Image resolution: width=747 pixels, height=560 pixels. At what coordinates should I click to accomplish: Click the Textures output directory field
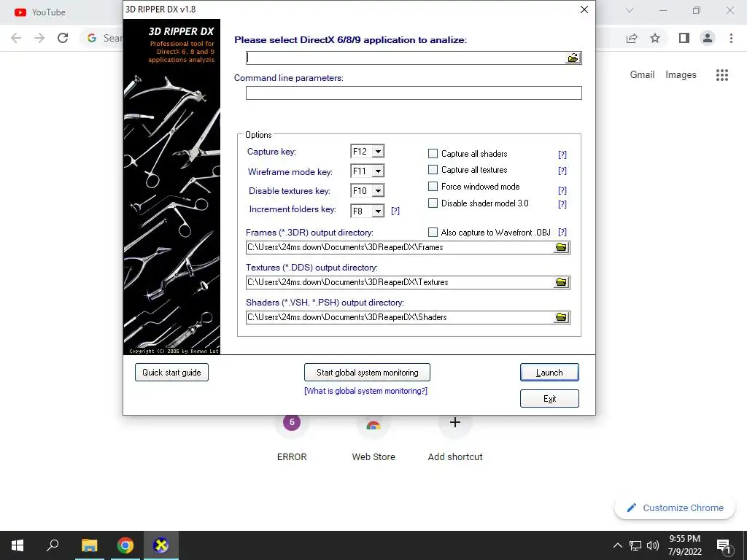(400, 282)
